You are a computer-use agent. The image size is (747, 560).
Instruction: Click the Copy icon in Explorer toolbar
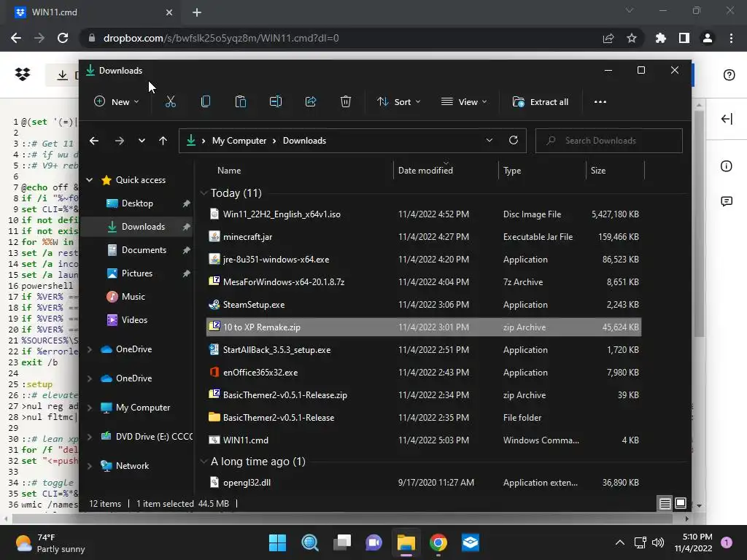tap(206, 101)
